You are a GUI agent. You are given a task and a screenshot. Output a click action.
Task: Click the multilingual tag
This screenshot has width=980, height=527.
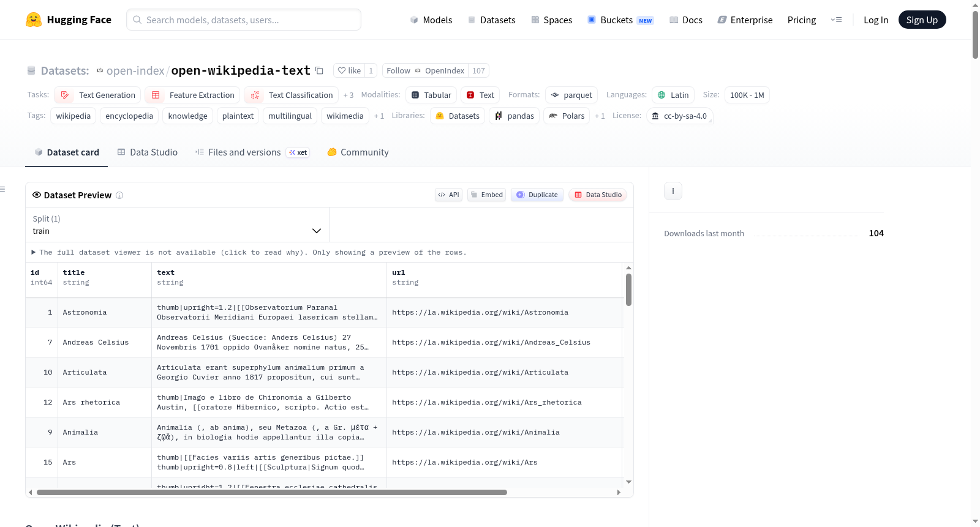(290, 116)
